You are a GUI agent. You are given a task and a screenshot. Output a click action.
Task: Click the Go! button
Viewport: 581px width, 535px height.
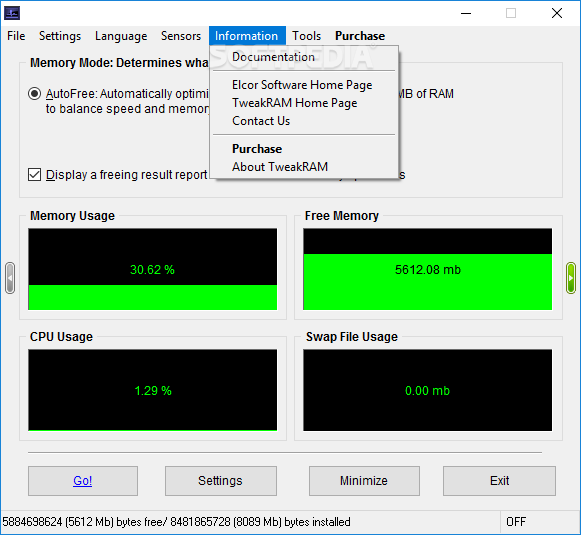(x=83, y=481)
